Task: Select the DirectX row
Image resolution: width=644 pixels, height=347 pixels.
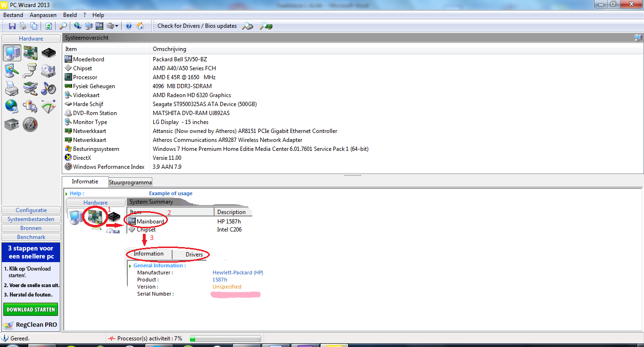Action: [x=353, y=158]
